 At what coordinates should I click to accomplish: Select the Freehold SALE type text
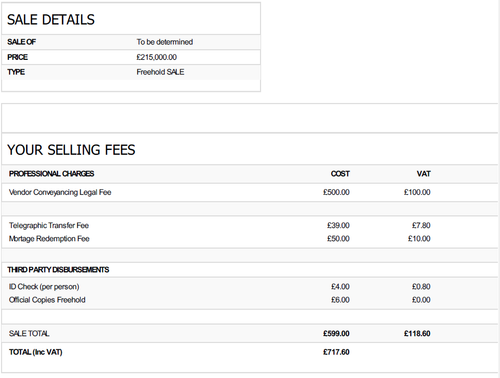(x=160, y=72)
